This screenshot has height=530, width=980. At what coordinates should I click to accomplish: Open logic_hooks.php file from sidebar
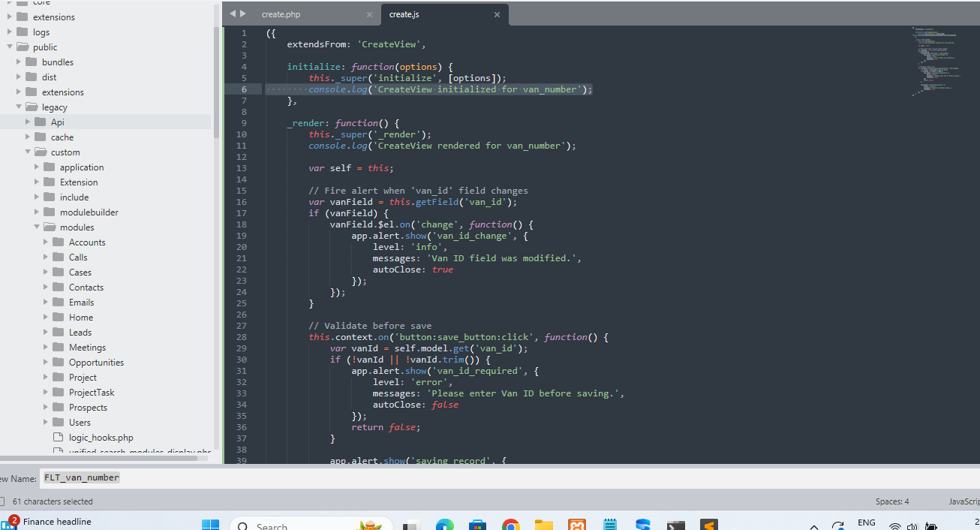click(x=101, y=438)
